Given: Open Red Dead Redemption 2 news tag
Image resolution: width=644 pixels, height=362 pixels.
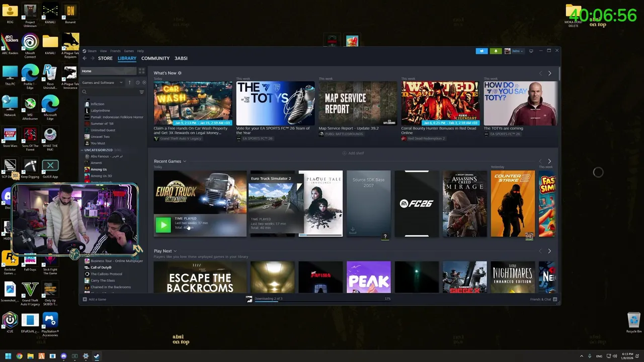Looking at the screenshot, I should pos(423,139).
